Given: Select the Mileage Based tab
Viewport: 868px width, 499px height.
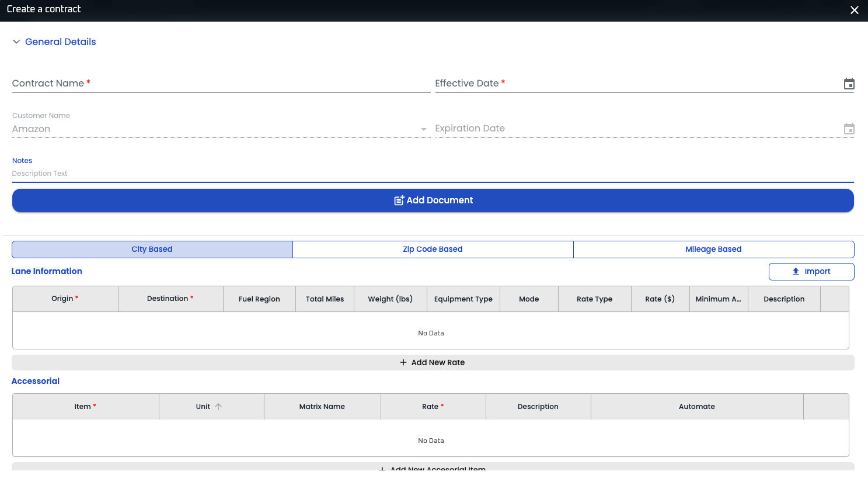Looking at the screenshot, I should (713, 249).
